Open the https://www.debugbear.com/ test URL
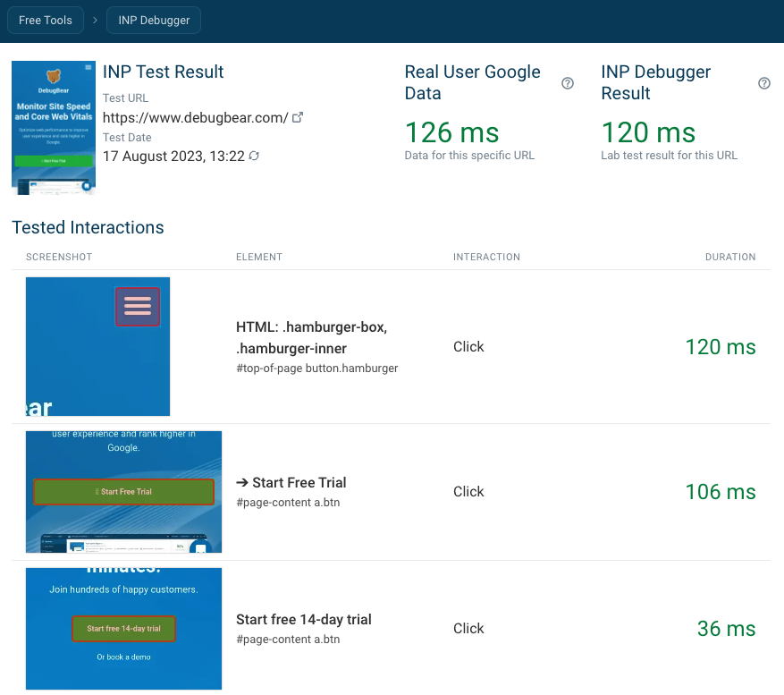Viewport: 784px width, 695px height. pyautogui.click(x=195, y=117)
